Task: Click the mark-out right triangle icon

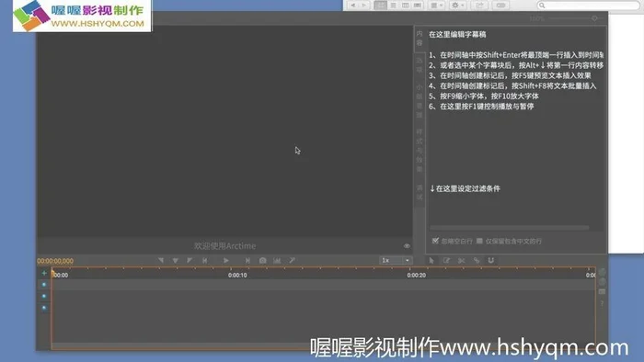Action: [x=190, y=260]
